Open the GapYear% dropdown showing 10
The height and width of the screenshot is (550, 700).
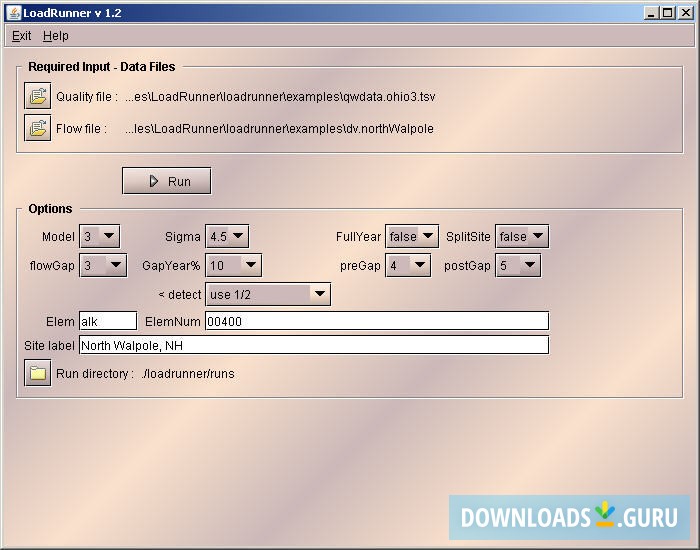tap(233, 266)
